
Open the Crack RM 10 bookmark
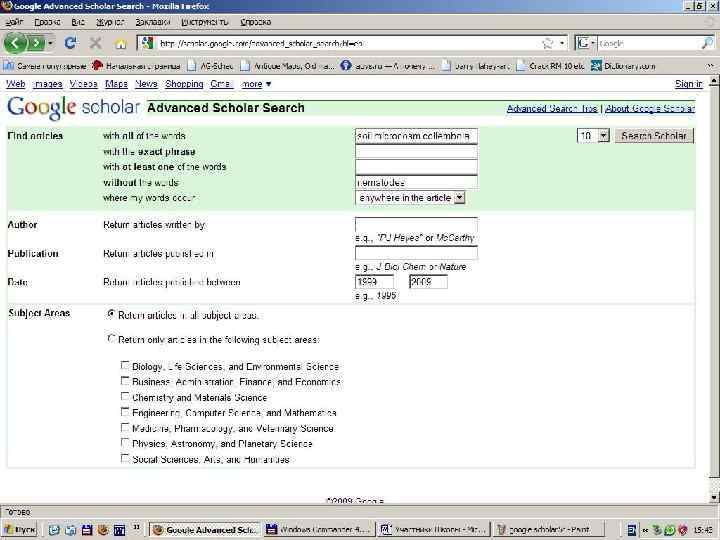(551, 66)
